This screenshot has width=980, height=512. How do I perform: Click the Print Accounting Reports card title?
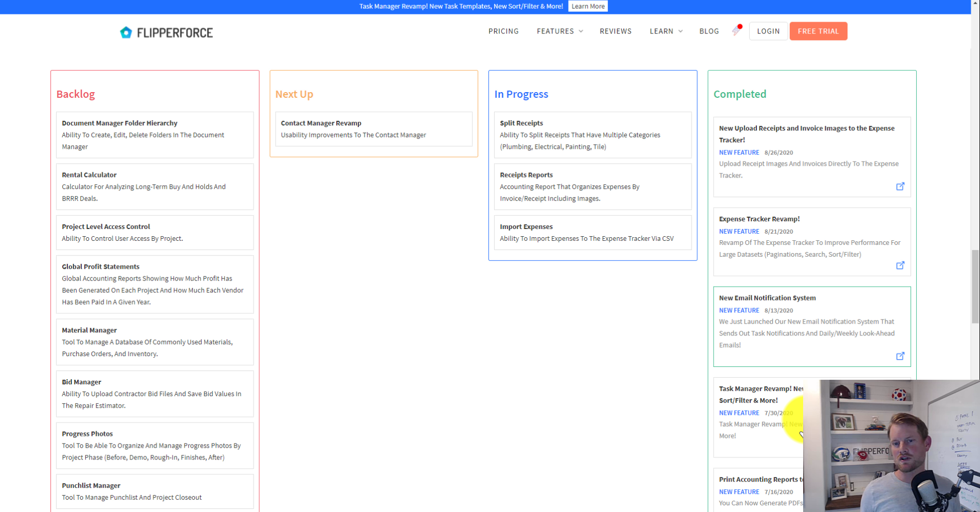tap(761, 480)
